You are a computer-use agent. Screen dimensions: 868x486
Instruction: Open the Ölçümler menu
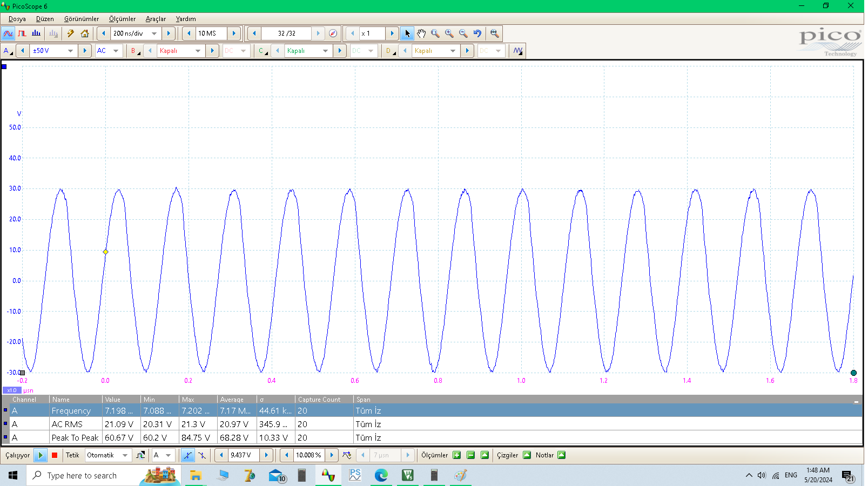point(122,19)
